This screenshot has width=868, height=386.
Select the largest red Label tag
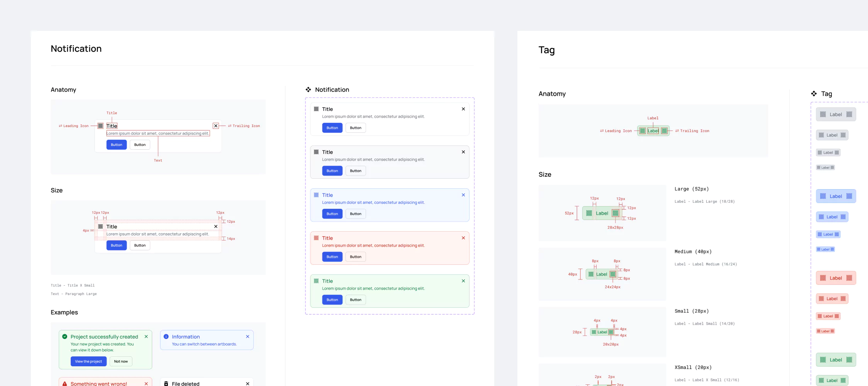[x=836, y=278]
